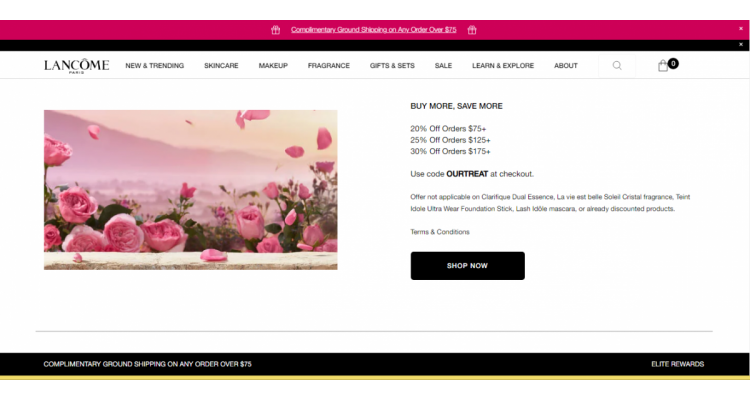Open Elite Rewards in footer bar
Screen dimensions: 750x400
[x=677, y=364]
